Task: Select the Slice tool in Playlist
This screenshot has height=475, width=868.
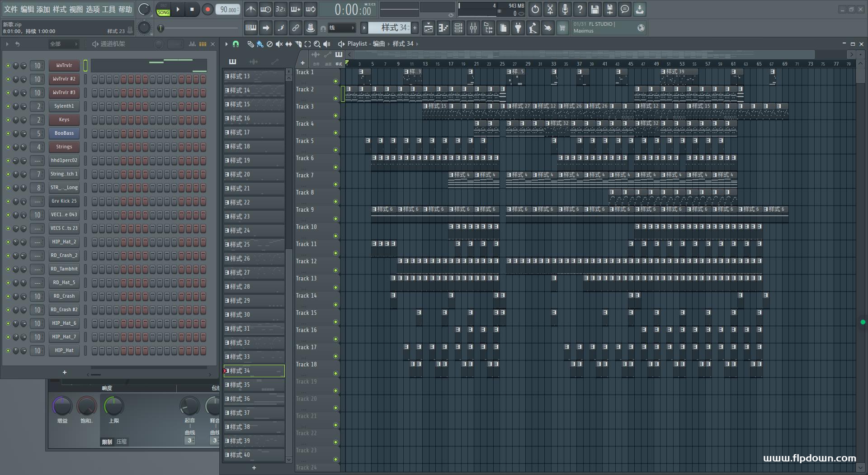Action: 298,44
